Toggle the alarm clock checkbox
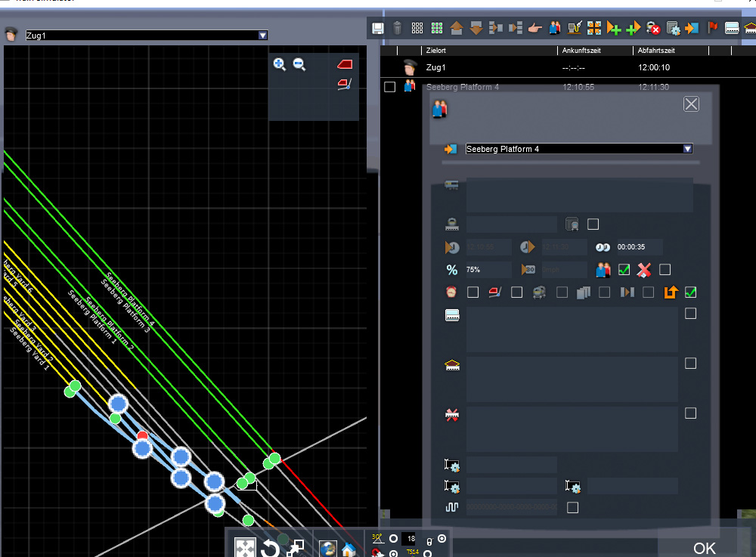Image resolution: width=756 pixels, height=557 pixels. [x=473, y=292]
